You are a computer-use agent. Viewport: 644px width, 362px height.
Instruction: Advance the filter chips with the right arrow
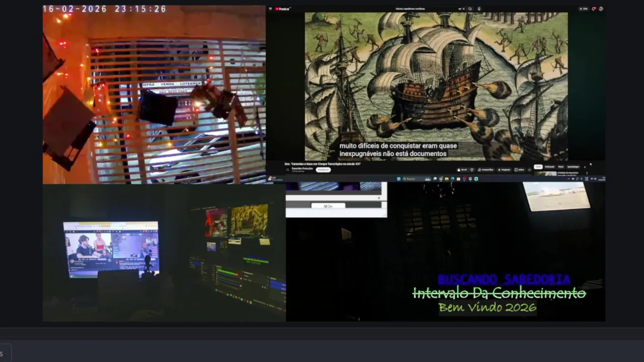[585, 167]
